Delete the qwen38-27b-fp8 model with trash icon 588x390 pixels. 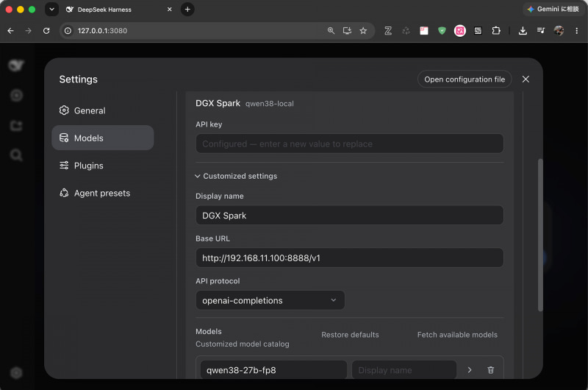point(490,370)
